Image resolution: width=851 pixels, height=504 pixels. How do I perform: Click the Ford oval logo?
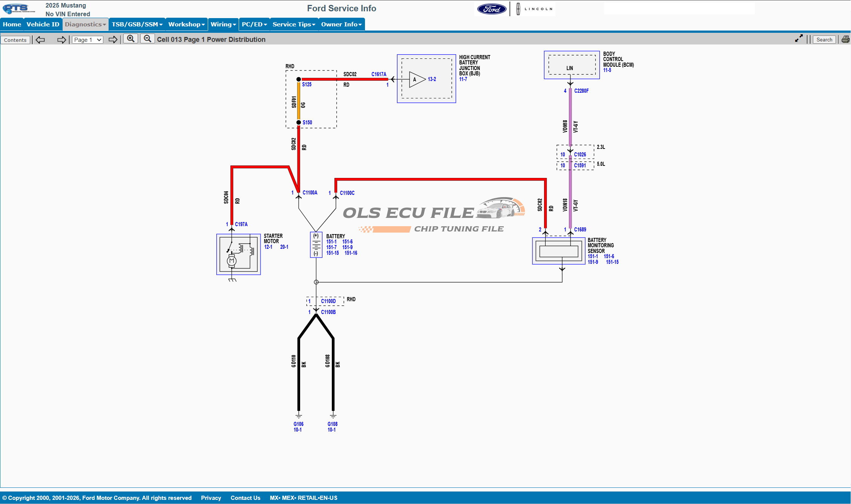[492, 9]
